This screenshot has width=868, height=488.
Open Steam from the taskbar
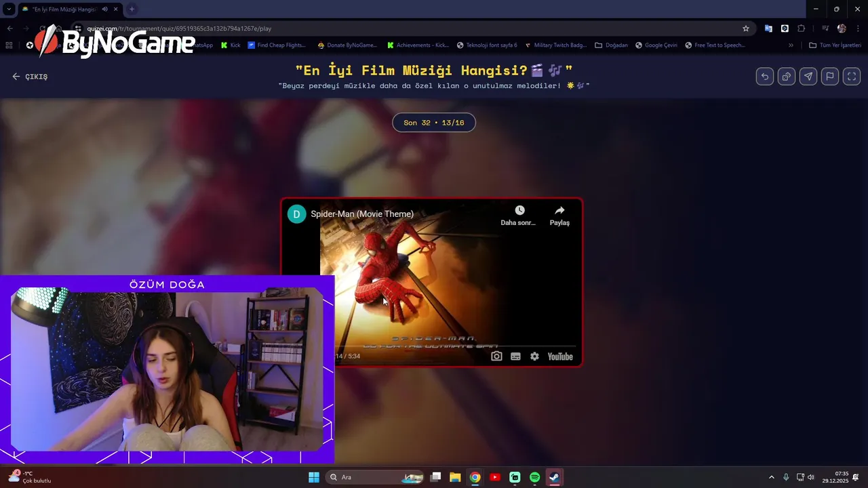(x=554, y=477)
